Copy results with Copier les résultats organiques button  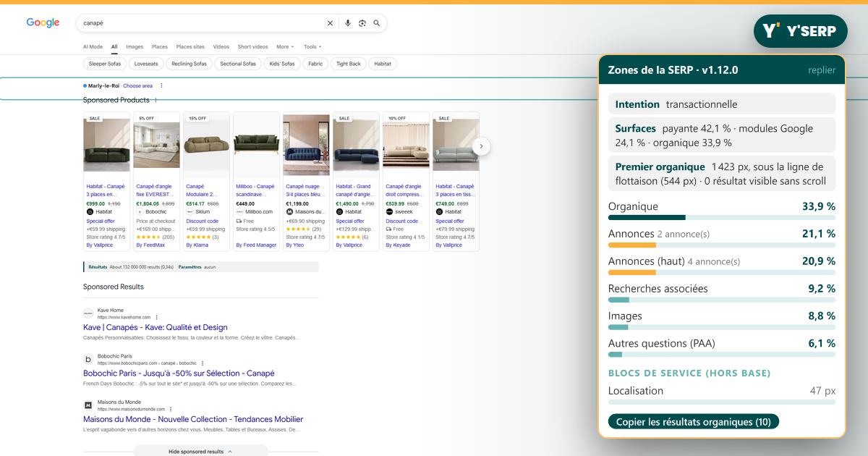694,422
